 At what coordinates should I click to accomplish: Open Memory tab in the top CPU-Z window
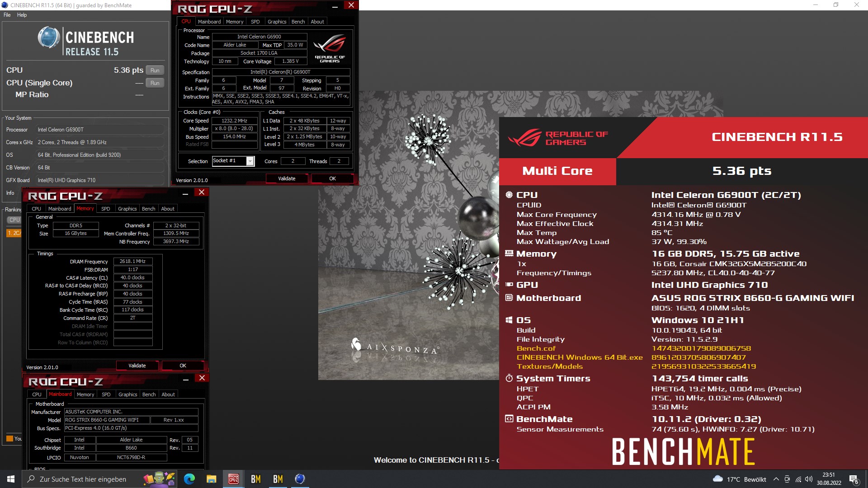(x=235, y=22)
